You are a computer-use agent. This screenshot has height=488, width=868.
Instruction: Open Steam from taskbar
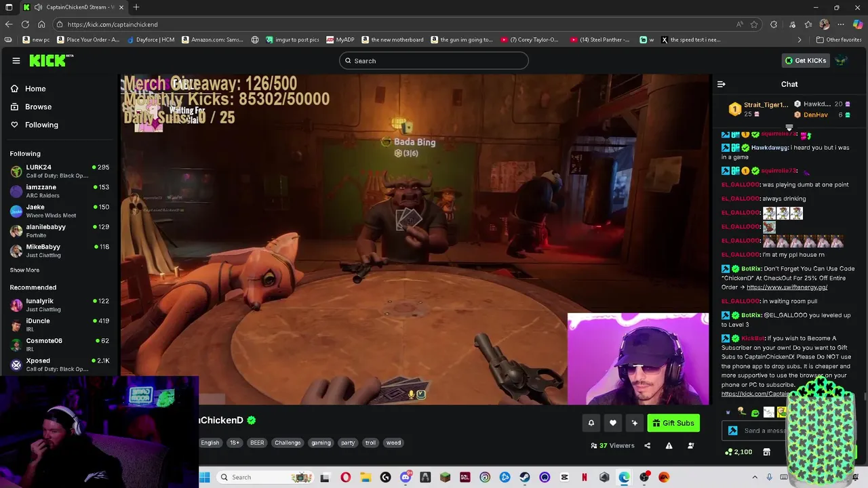[525, 477]
